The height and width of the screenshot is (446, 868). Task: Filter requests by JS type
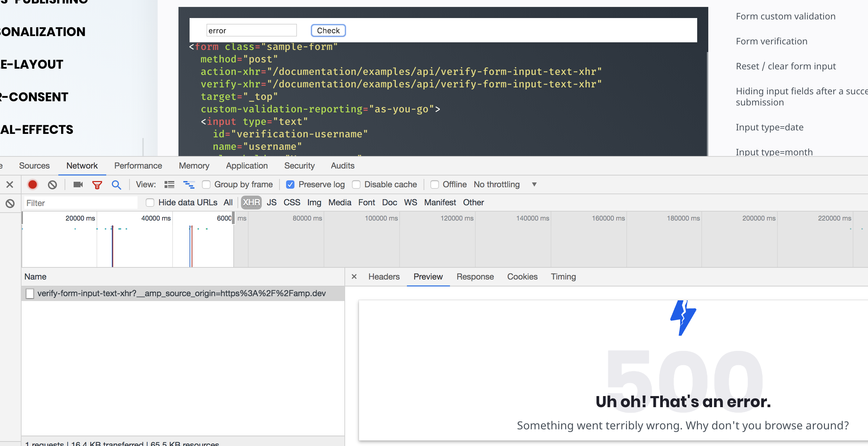272,202
